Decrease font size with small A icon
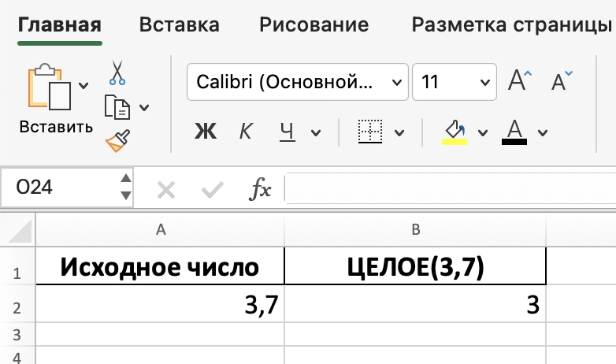The image size is (616, 364). coord(562,81)
